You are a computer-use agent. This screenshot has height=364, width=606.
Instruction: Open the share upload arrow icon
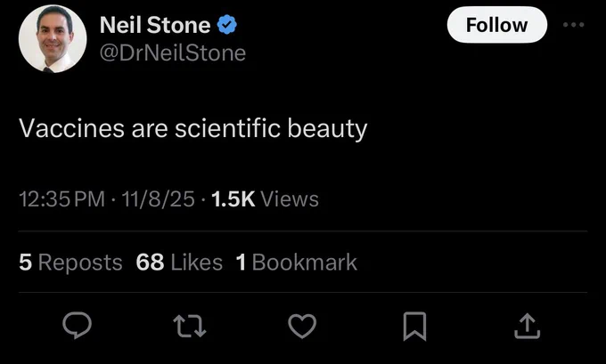[527, 327]
